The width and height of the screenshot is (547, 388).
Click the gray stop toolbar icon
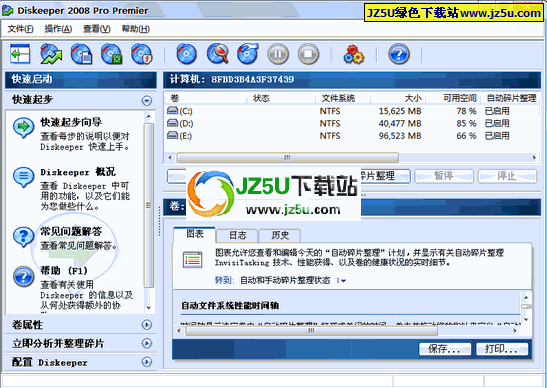pos(308,54)
